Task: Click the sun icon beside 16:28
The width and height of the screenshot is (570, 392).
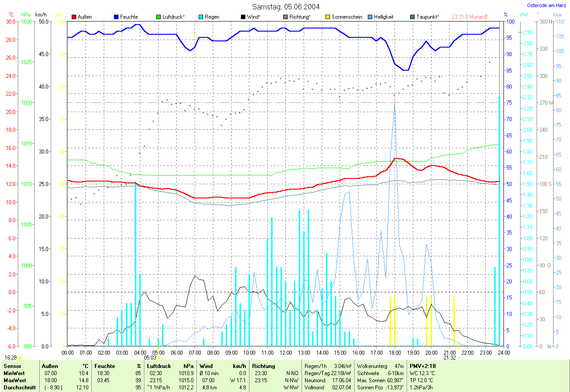Action: click(x=20, y=357)
